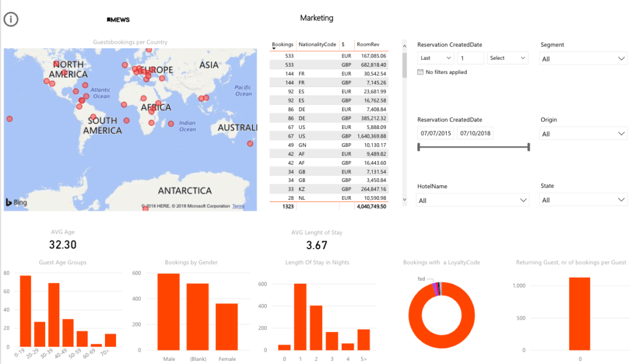The height and width of the screenshot is (364, 632).
Task: Expand the HotelName filter dropdown
Action: [x=473, y=201]
